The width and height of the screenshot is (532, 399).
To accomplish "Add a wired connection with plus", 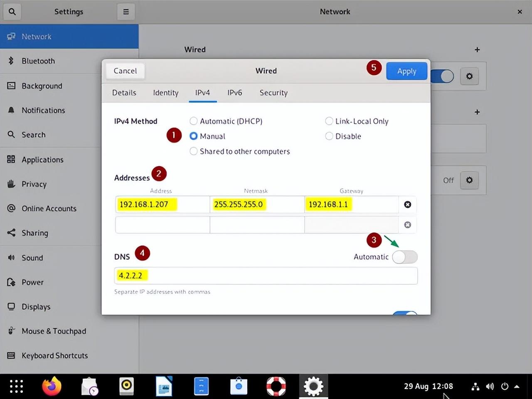I will pos(477,49).
